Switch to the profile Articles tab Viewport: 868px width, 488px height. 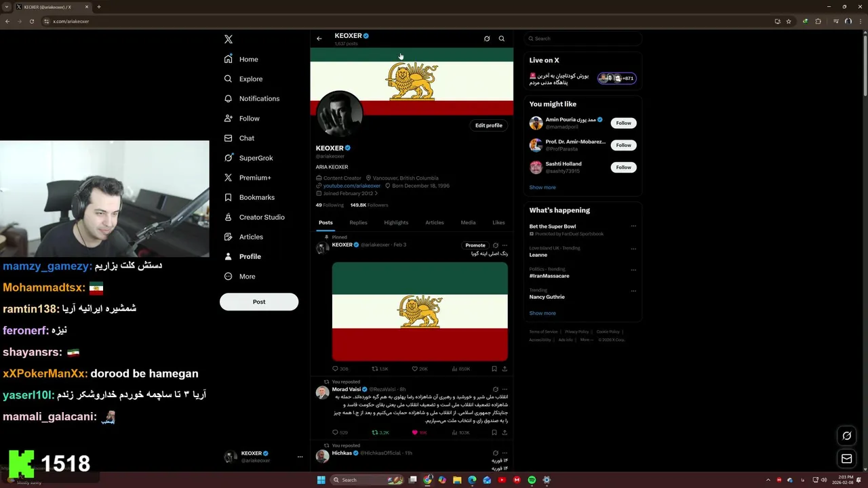[435, 222]
